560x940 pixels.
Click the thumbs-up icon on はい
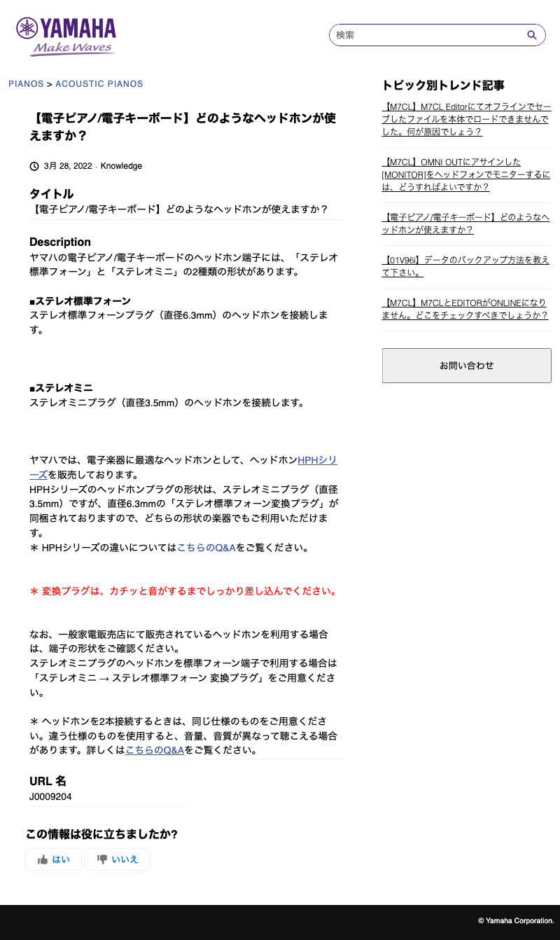[x=43, y=859]
